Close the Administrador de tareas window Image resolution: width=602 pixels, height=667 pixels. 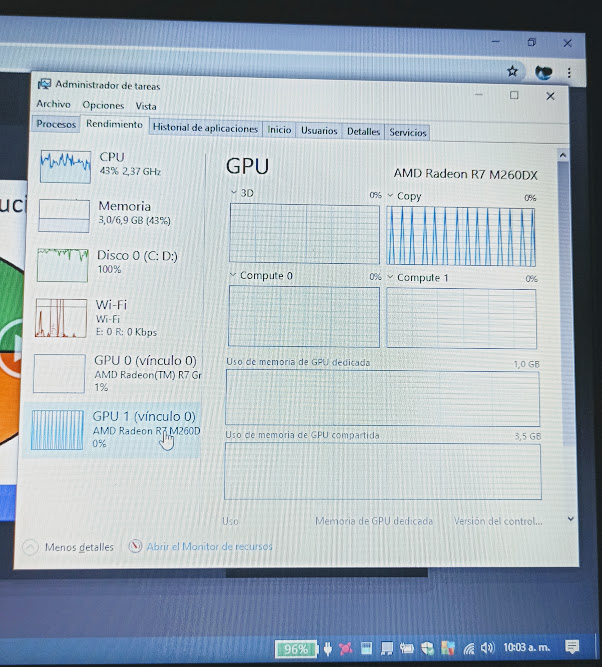pyautogui.click(x=550, y=96)
